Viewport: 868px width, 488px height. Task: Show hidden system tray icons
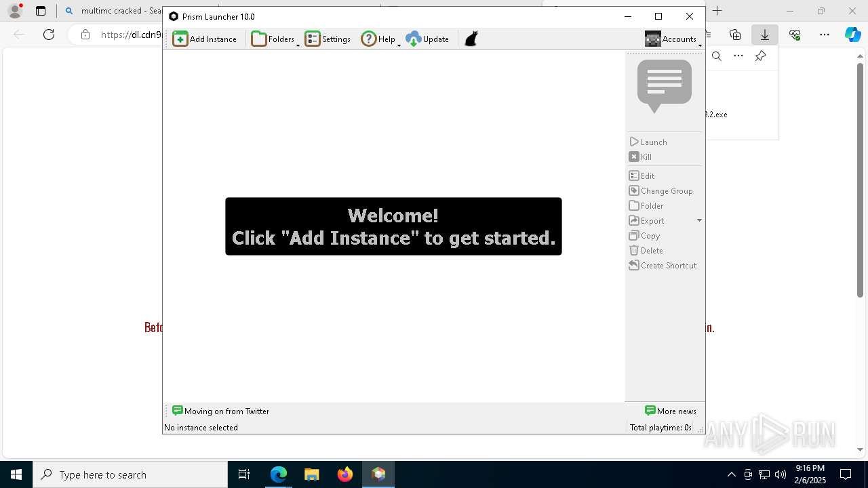click(x=732, y=474)
